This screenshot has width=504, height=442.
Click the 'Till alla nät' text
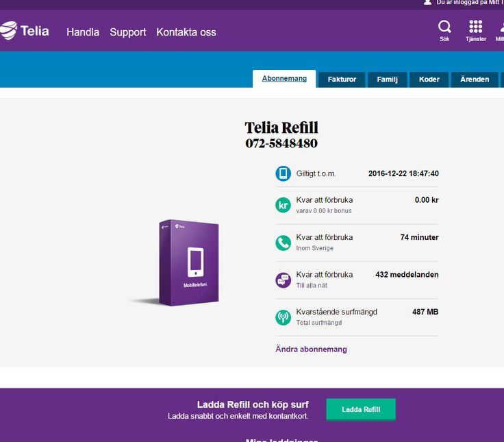click(x=312, y=285)
